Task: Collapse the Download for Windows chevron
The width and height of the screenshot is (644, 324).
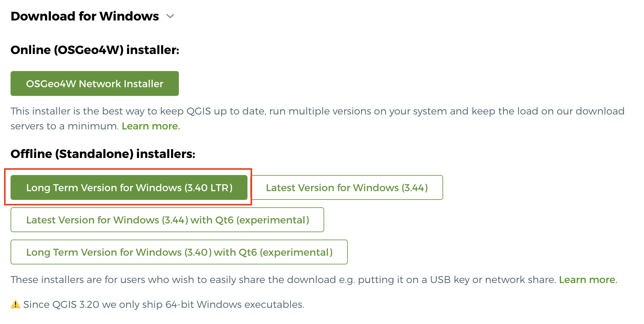Action: [x=170, y=16]
